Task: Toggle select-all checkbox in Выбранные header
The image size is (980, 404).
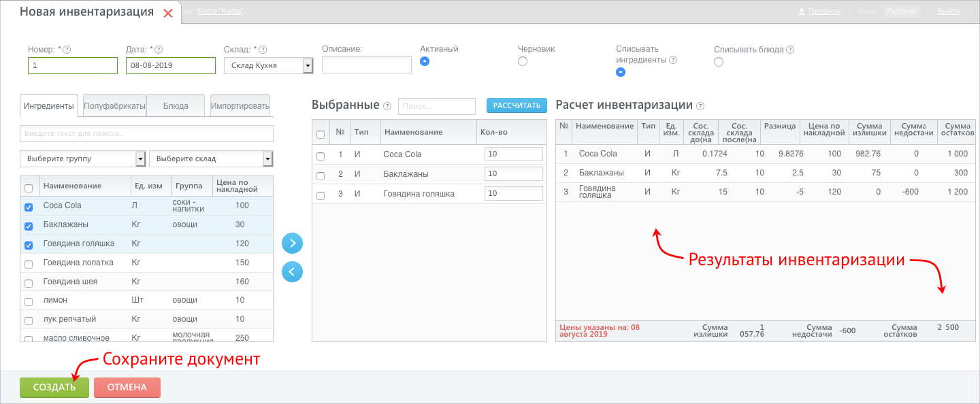Action: tap(321, 135)
